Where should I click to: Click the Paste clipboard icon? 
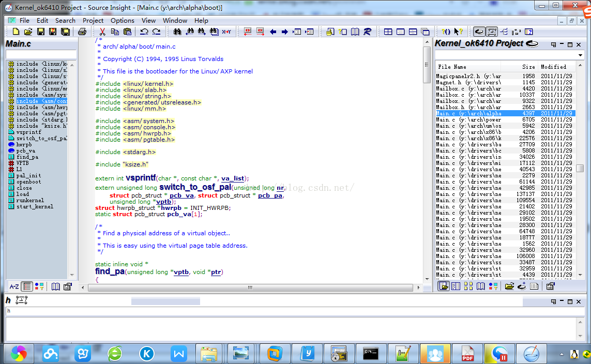pyautogui.click(x=127, y=32)
